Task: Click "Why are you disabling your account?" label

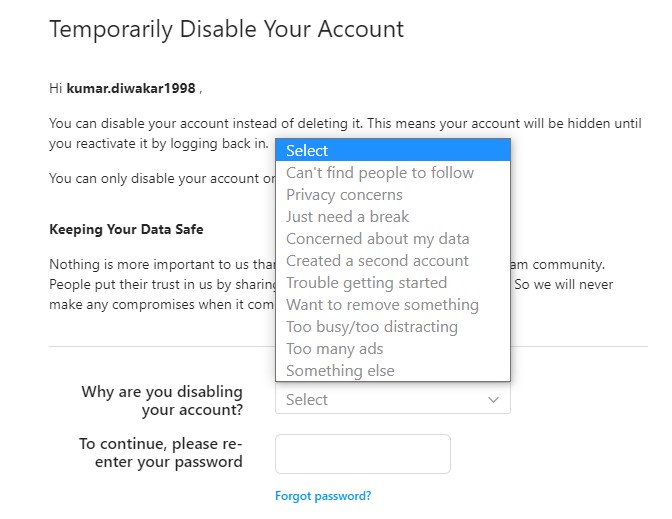Action: (x=162, y=400)
